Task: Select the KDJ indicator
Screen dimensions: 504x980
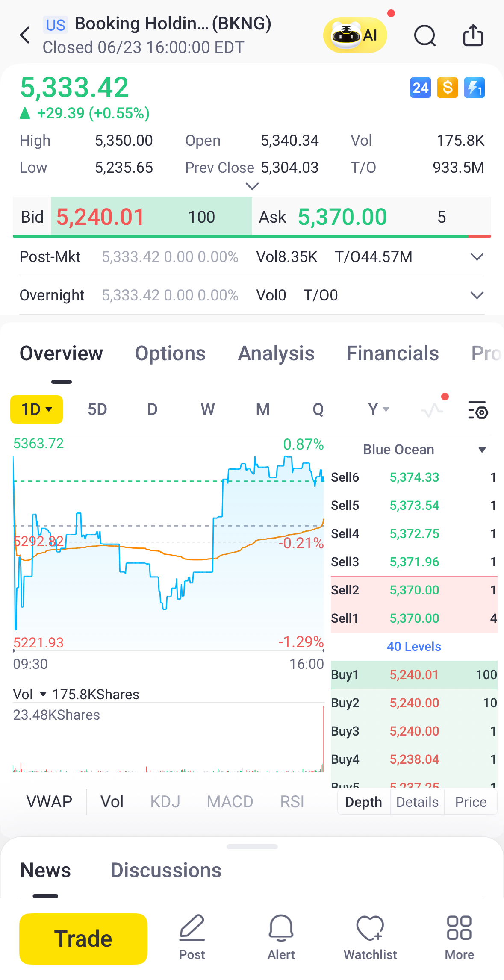Action: click(165, 802)
